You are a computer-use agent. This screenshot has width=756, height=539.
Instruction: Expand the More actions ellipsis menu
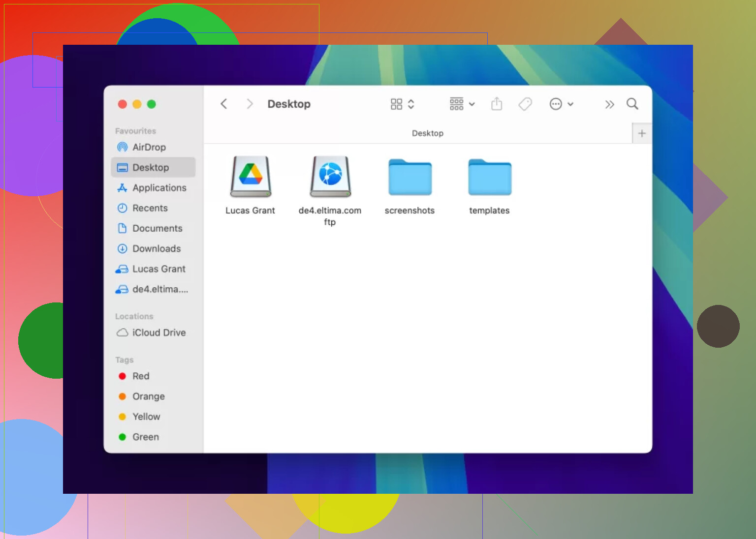[x=561, y=104]
